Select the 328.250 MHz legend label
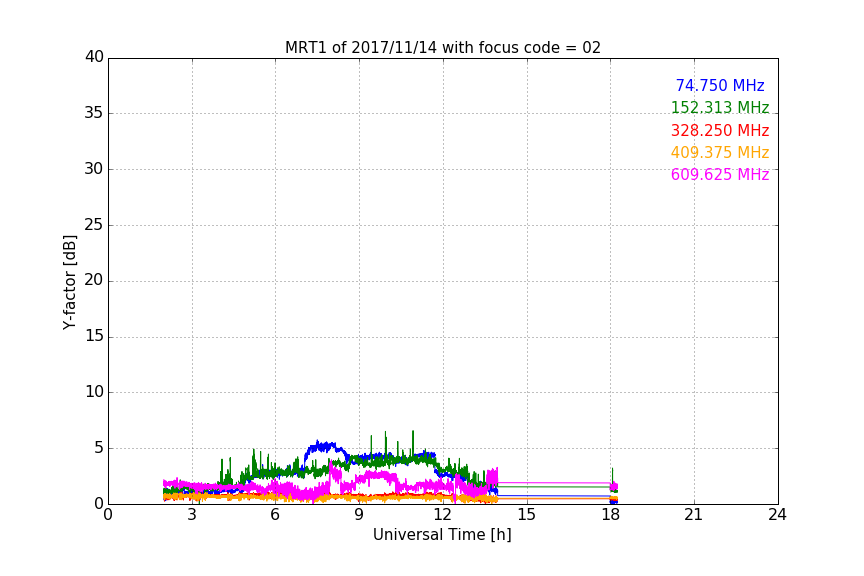The width and height of the screenshot is (864, 576). [720, 131]
